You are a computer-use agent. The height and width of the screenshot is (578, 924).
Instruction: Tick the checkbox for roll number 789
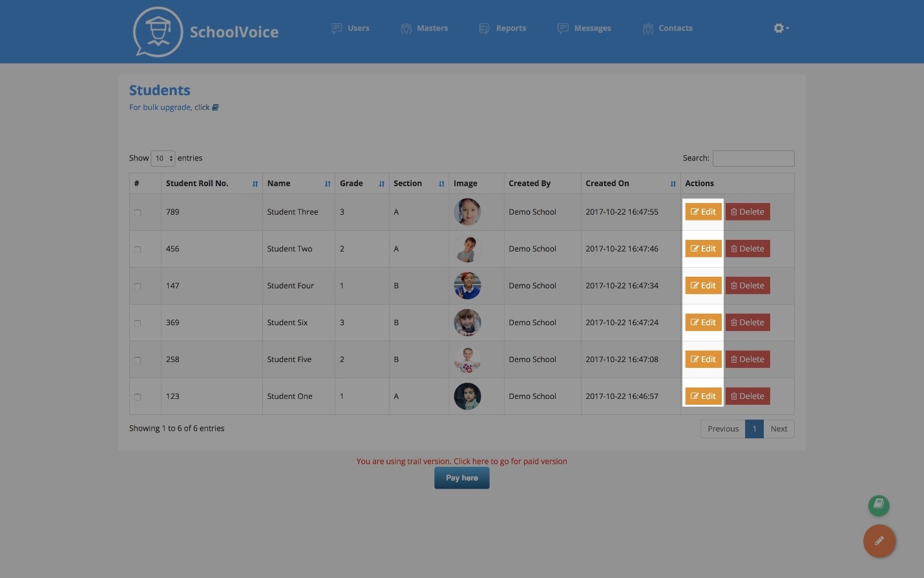pyautogui.click(x=137, y=213)
